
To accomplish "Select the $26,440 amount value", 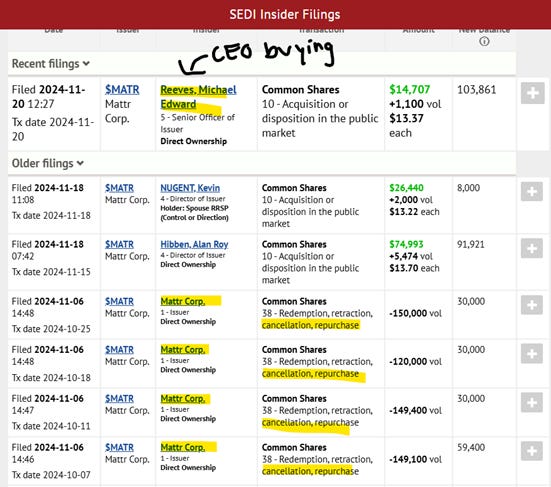I will (x=406, y=188).
